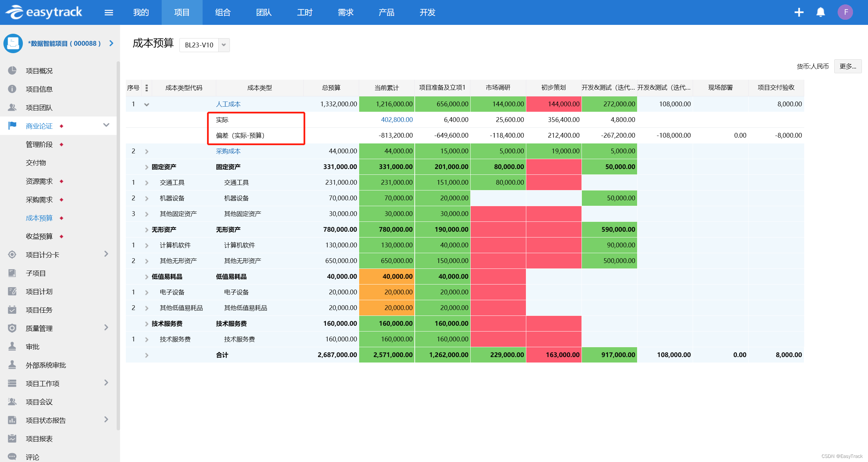Click the 项目计划 edit icon in sidebar
This screenshot has height=462, width=868.
pyautogui.click(x=12, y=291)
